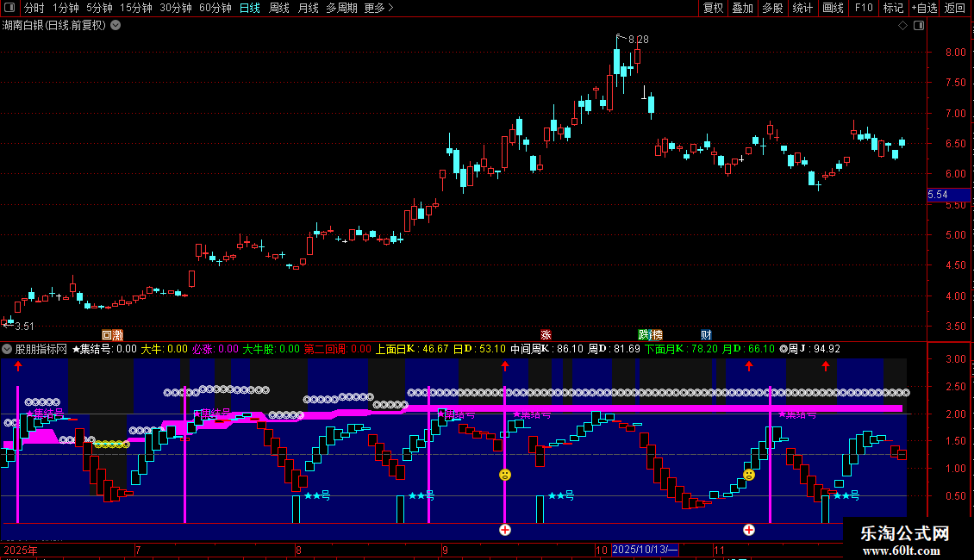Click the ★集结号: 0.00 indicator label
The width and height of the screenshot is (974, 560).
pos(104,349)
